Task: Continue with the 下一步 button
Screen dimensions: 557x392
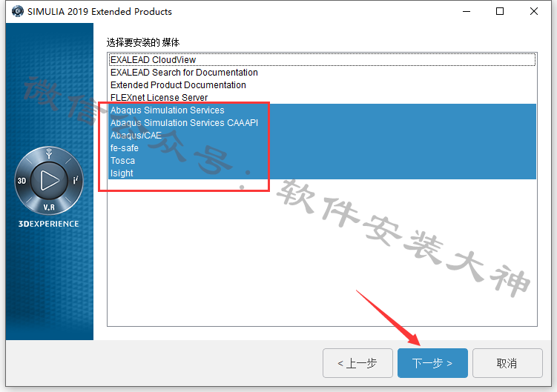Action: tap(432, 363)
